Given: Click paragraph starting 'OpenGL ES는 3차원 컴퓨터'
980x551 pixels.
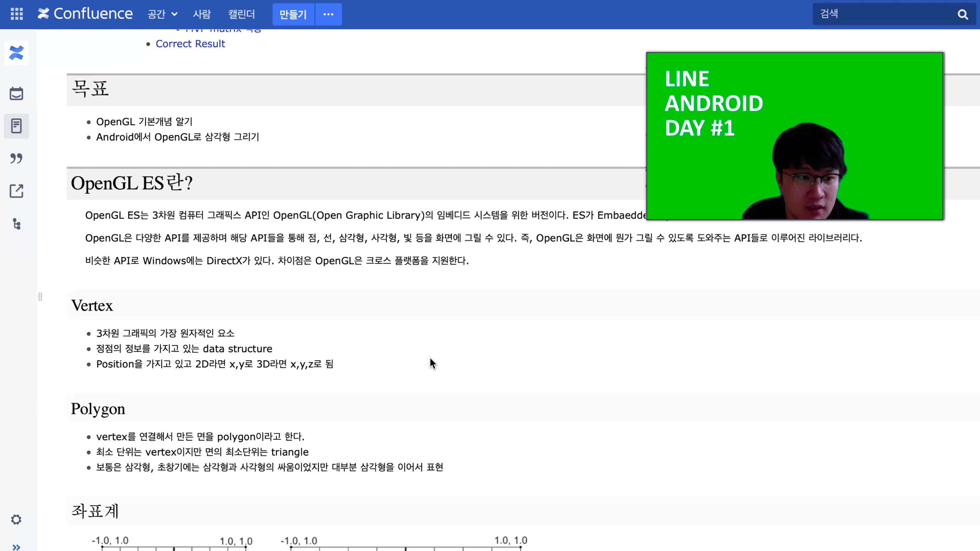Looking at the screenshot, I should [365, 215].
